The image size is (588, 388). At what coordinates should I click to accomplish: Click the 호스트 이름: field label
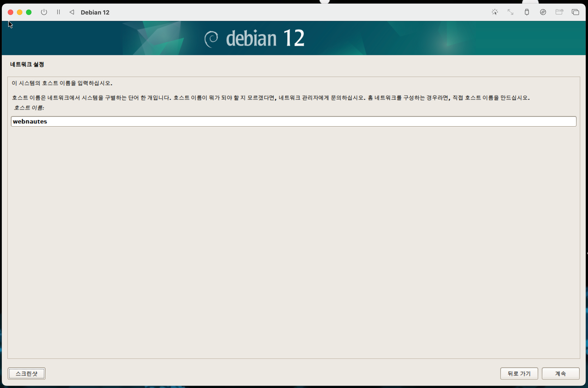29,108
